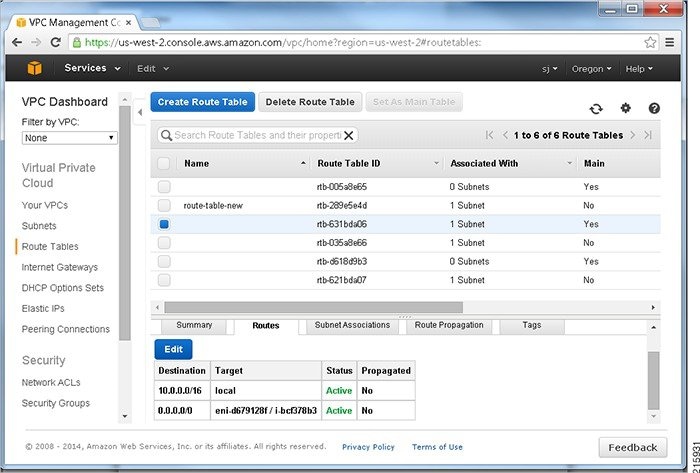The image size is (700, 473).
Task: Switch to the Summary tab
Action: point(194,326)
